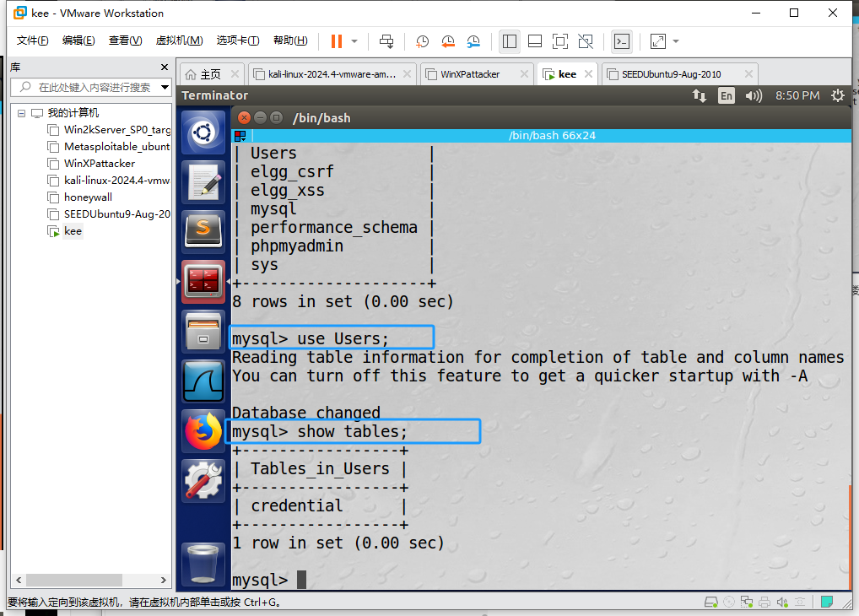The image size is (859, 616).
Task: Click the Unity mode toolbar icon
Action: pos(585,41)
